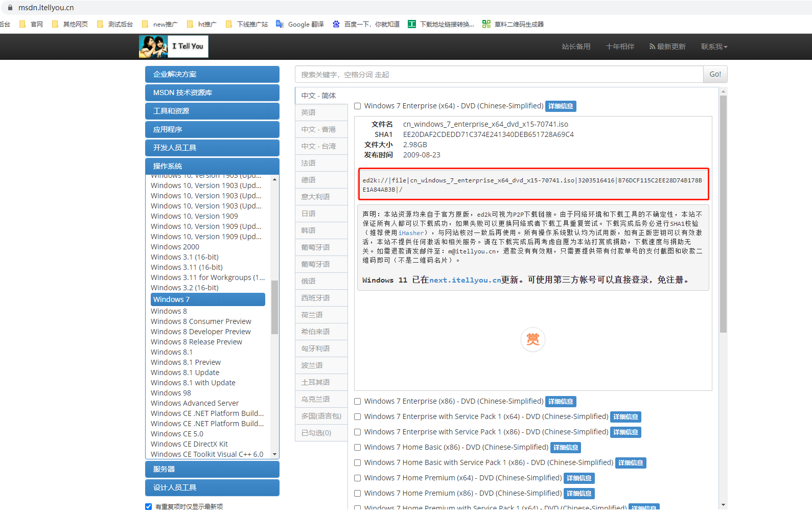Viewport: 812px width, 512px height.
Task: Check Windows 7 Home Premium (x86) DVD checkbox
Action: [x=358, y=494]
